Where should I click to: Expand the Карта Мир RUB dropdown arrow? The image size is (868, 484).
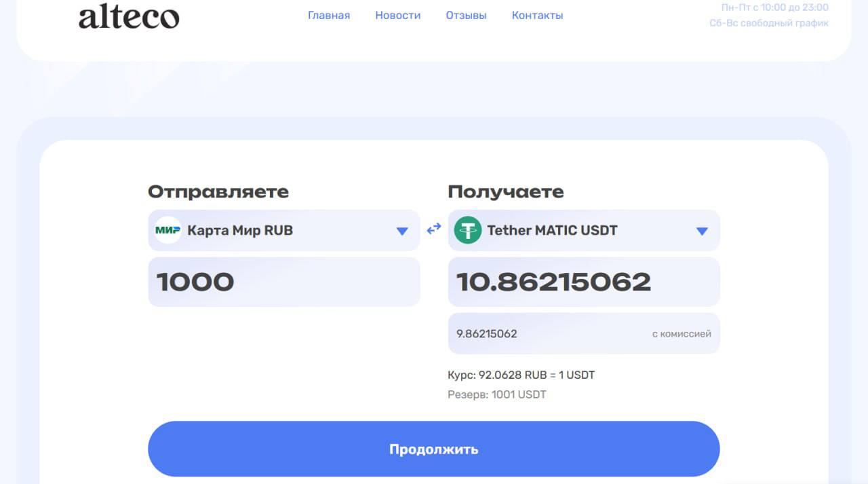coord(402,231)
